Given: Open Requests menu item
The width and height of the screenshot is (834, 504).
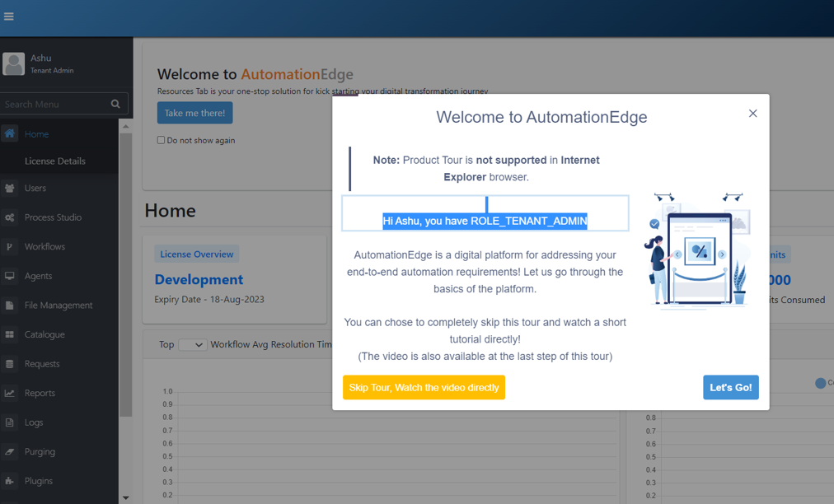Looking at the screenshot, I should point(42,364).
